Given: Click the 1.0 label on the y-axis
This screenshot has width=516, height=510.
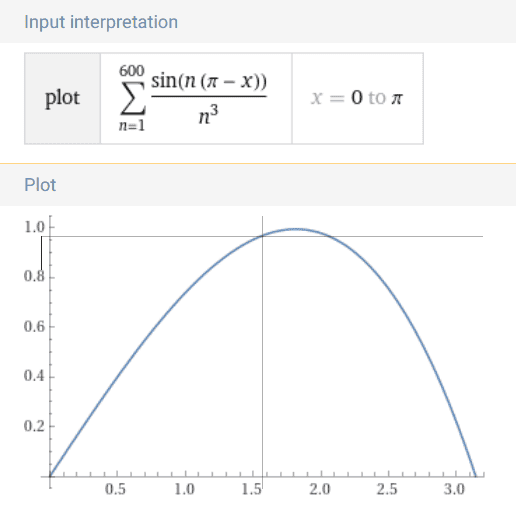Looking at the screenshot, I should click(34, 227).
